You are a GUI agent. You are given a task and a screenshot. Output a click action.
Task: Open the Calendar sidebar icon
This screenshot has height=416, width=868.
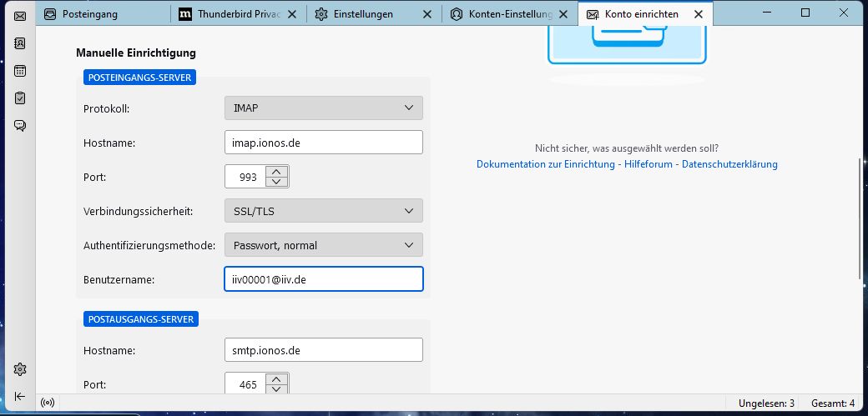(20, 71)
